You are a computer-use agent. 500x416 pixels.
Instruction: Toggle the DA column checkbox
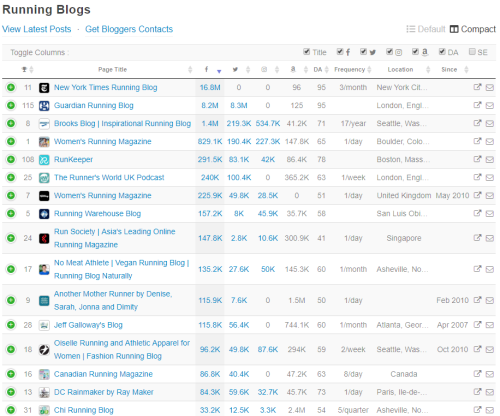tap(442, 51)
